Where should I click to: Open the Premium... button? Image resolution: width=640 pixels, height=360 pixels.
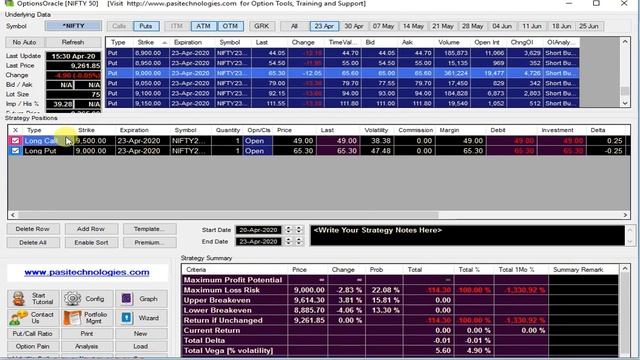[149, 242]
